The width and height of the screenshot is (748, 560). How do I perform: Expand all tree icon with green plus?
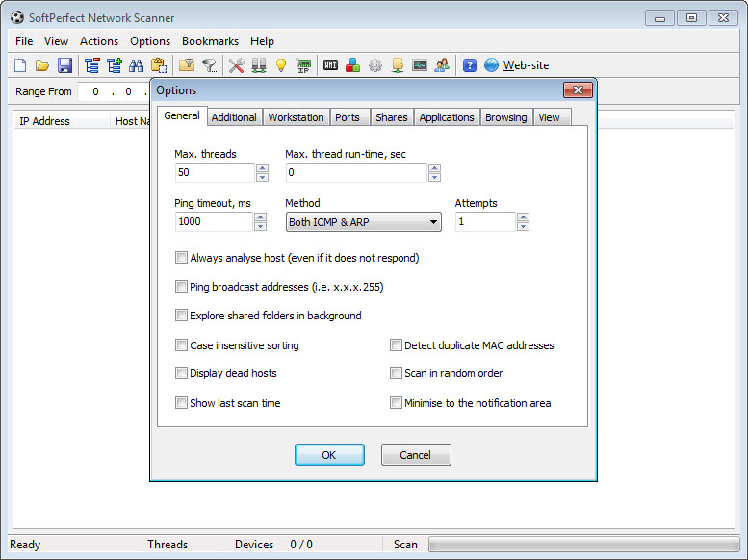coord(114,65)
